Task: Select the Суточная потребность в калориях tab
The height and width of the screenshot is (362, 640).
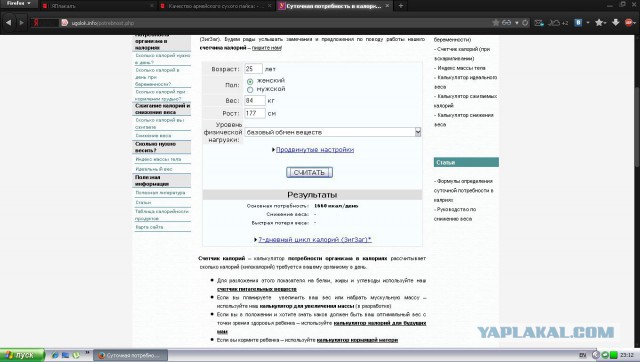Action: click(335, 6)
